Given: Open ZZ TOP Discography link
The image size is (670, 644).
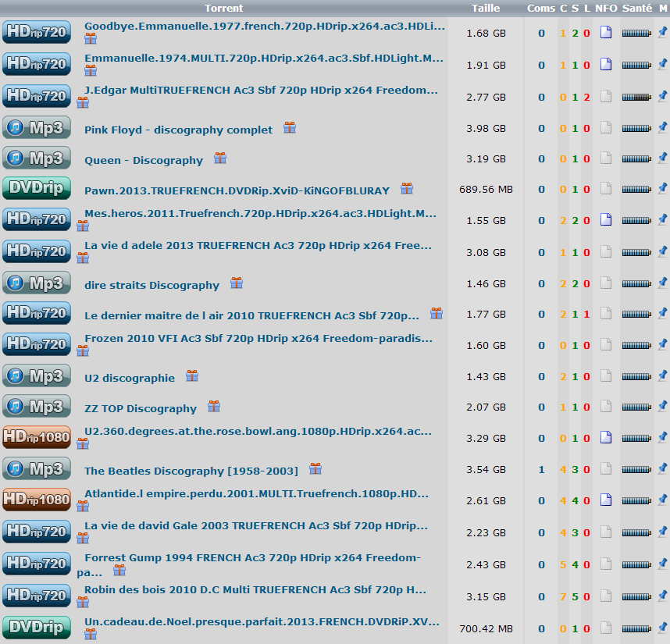Looking at the screenshot, I should tap(141, 409).
